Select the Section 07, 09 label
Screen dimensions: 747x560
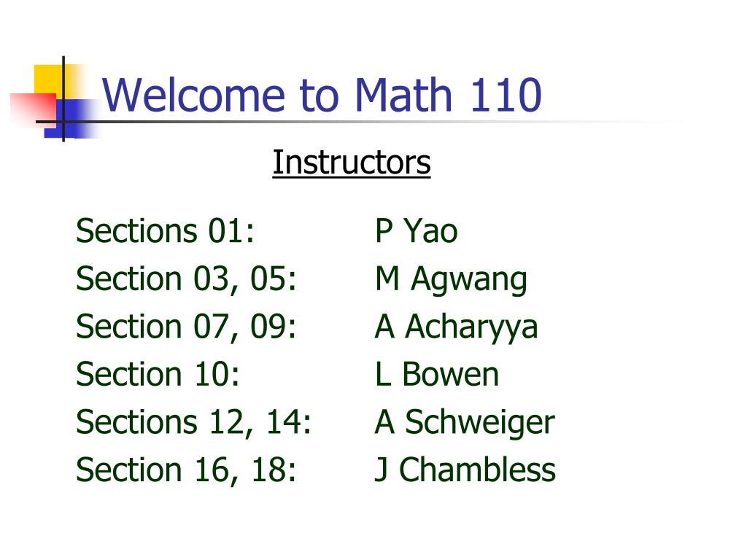[186, 327]
